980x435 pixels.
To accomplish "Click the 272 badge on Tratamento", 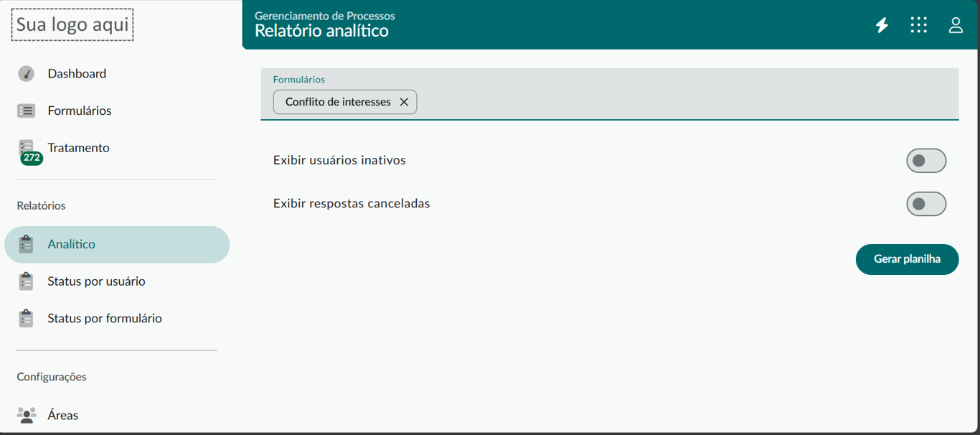I will (x=32, y=158).
